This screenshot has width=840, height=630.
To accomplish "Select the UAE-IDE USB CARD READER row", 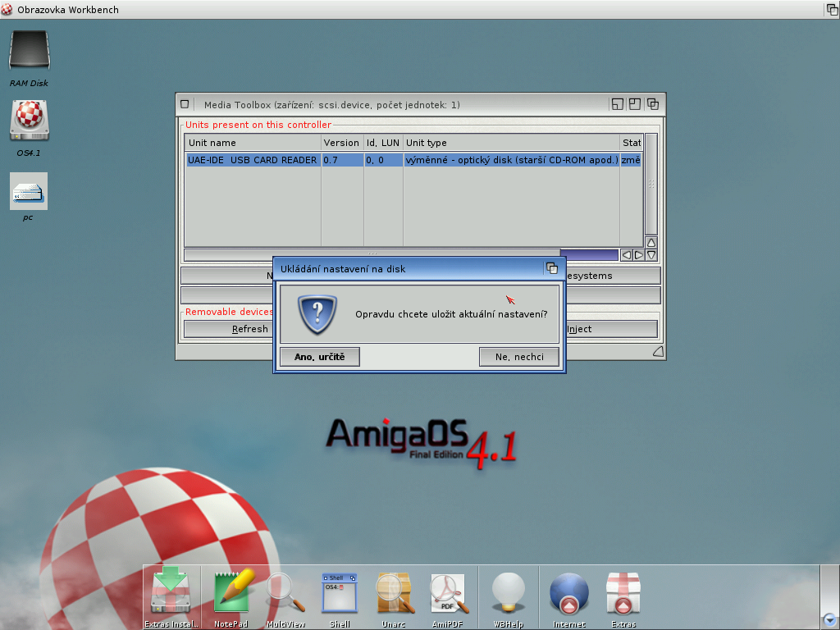I will (x=253, y=160).
